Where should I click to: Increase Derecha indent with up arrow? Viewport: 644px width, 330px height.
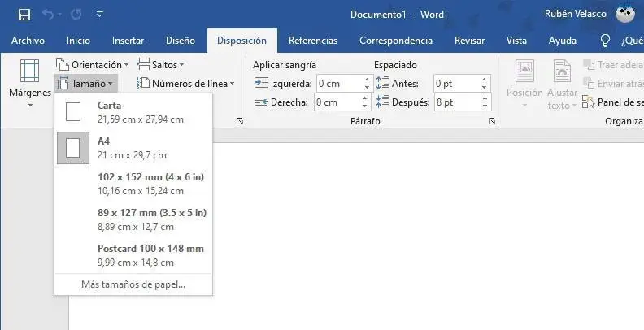(365, 98)
